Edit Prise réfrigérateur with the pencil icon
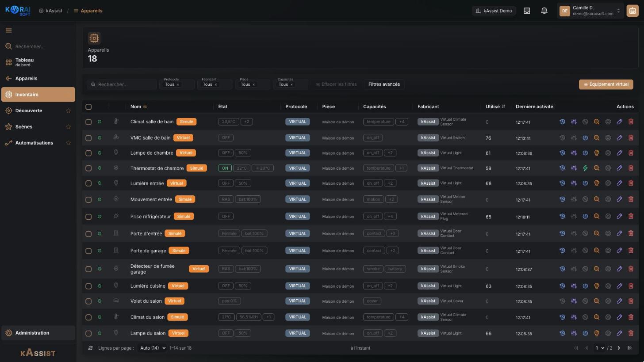The image size is (644, 362). coord(619,217)
